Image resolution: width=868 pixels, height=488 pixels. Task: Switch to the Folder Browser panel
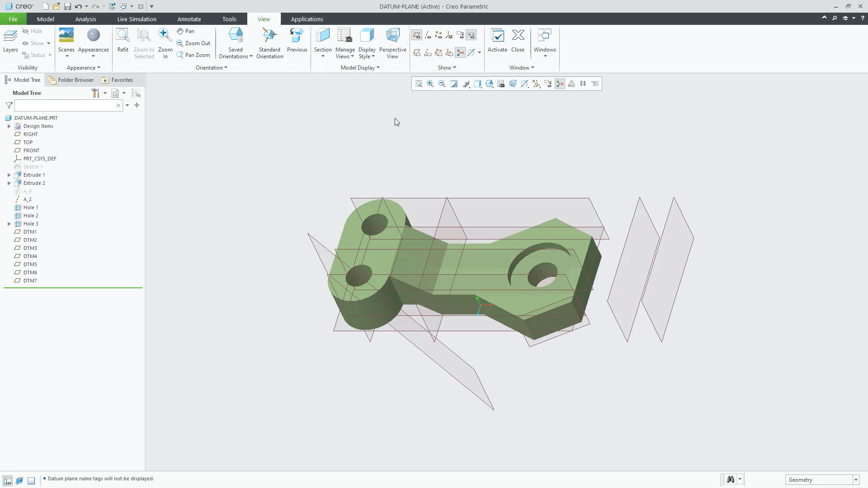(x=75, y=80)
